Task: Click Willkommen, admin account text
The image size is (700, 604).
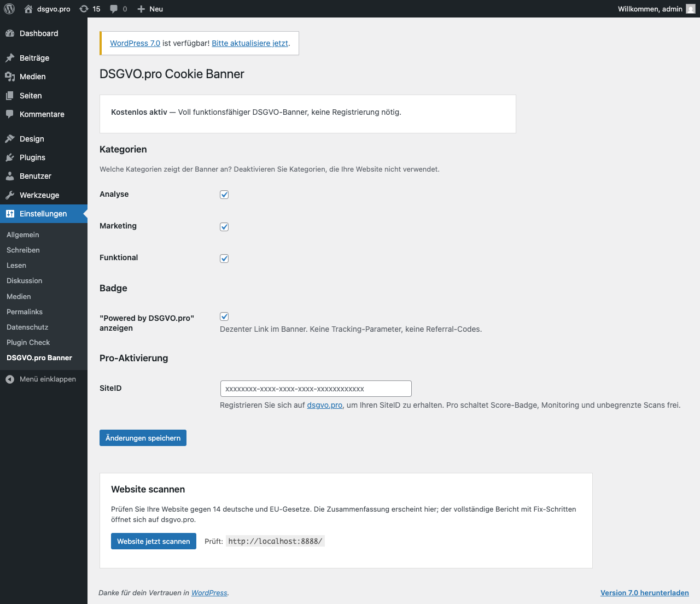Action: click(x=650, y=9)
